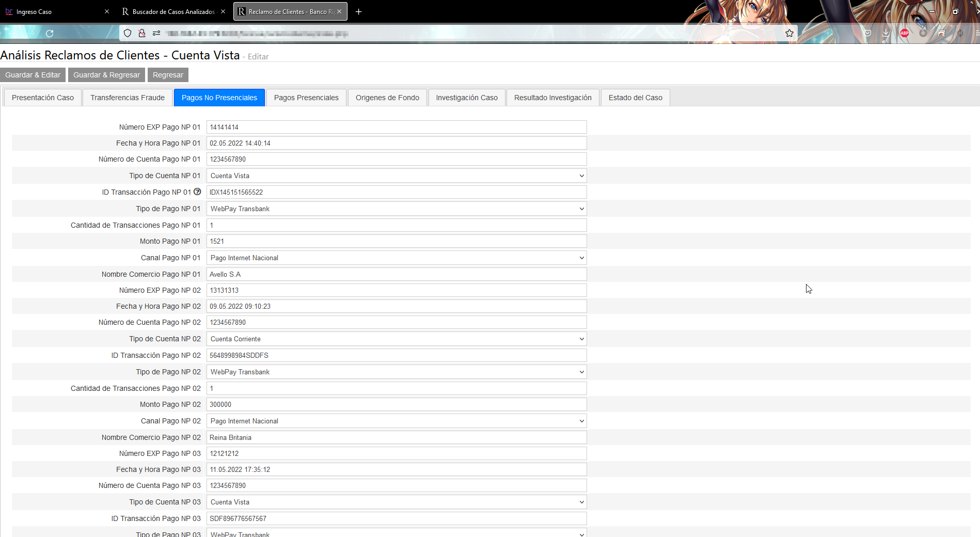Open Resultado Investigación tab
This screenshot has height=537, width=980.
(553, 98)
